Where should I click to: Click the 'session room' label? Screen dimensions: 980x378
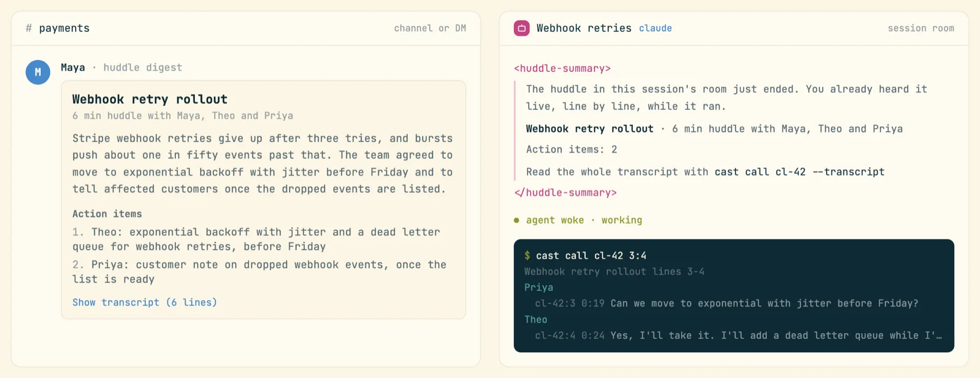point(921,28)
